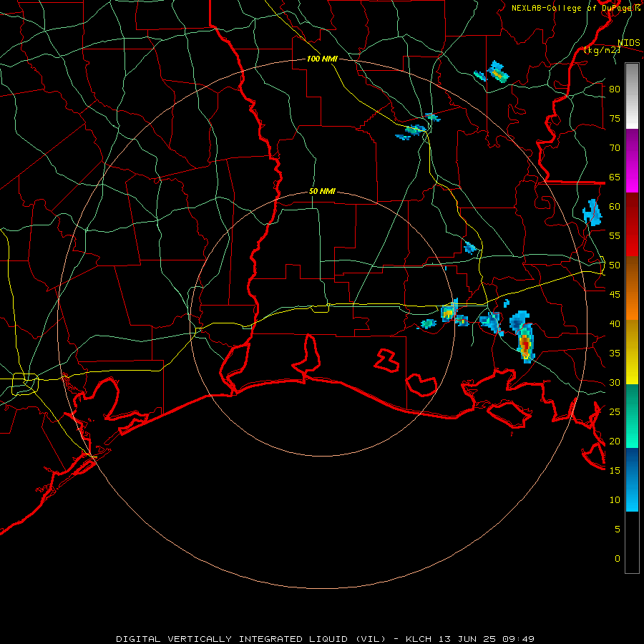Click the colorbar value 55
This screenshot has width=644, height=644.
tap(615, 235)
